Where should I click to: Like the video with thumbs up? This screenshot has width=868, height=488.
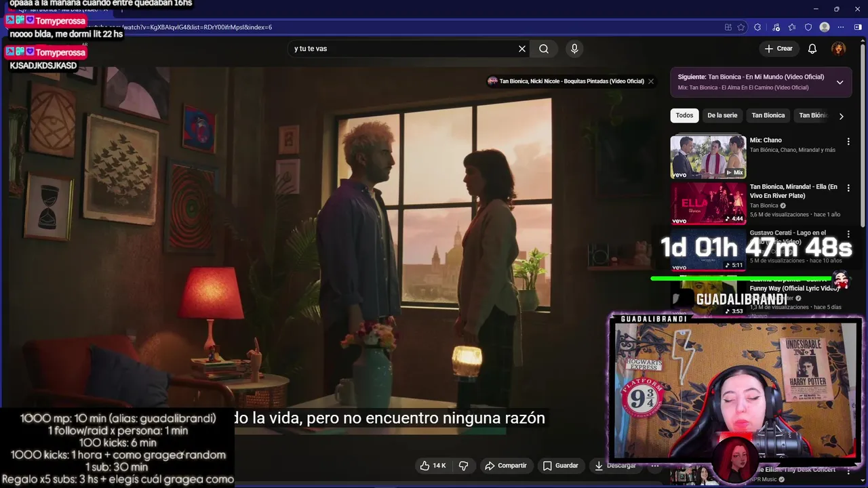tap(433, 466)
